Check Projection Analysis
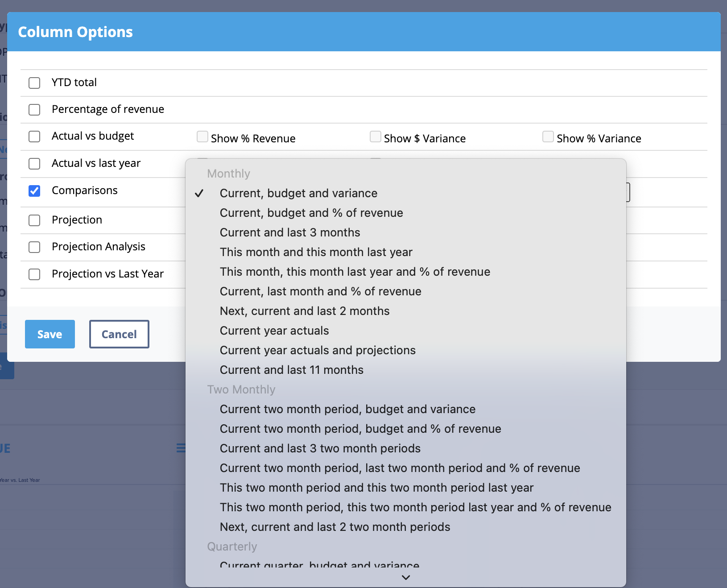Screen dimensions: 727x588 (x=34, y=247)
